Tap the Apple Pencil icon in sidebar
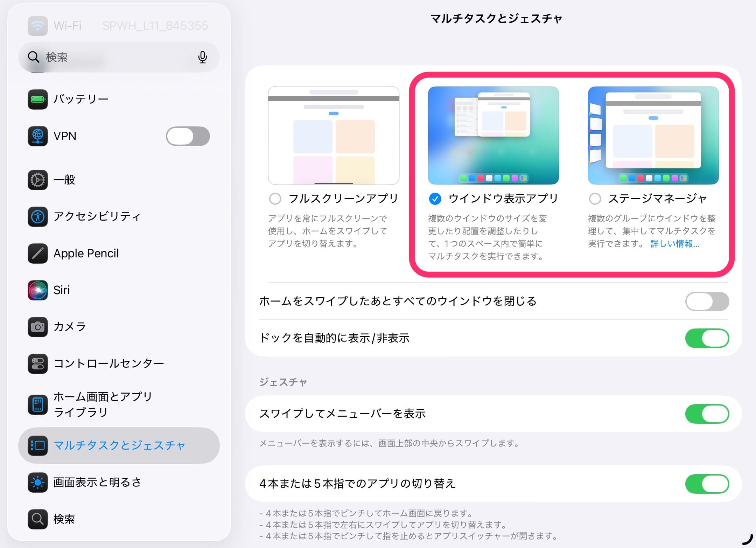 pyautogui.click(x=37, y=253)
